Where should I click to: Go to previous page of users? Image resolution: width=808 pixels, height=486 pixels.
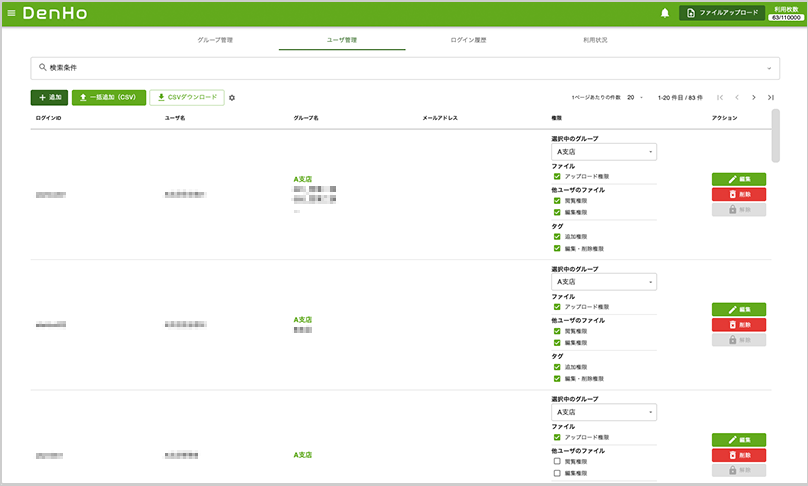[x=736, y=97]
